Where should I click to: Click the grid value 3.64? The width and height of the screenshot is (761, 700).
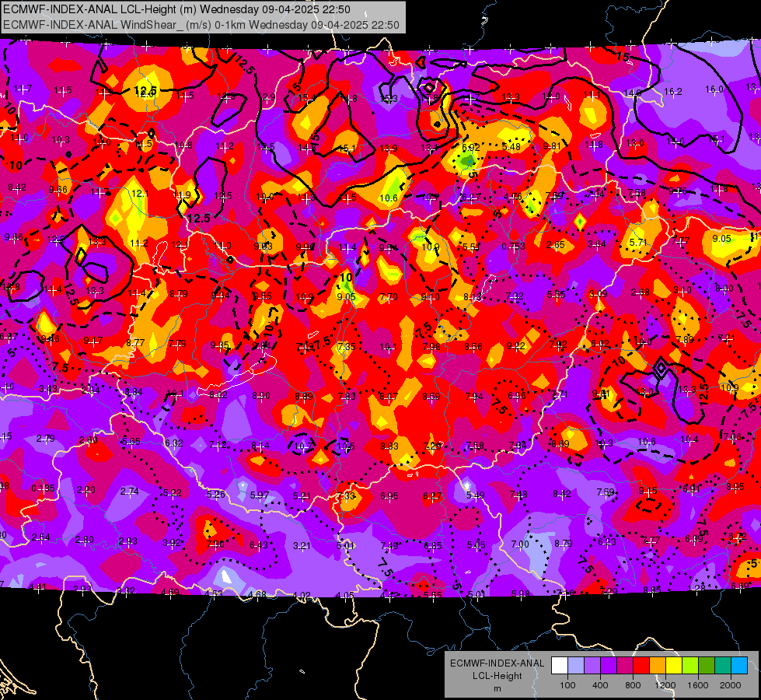[596, 244]
